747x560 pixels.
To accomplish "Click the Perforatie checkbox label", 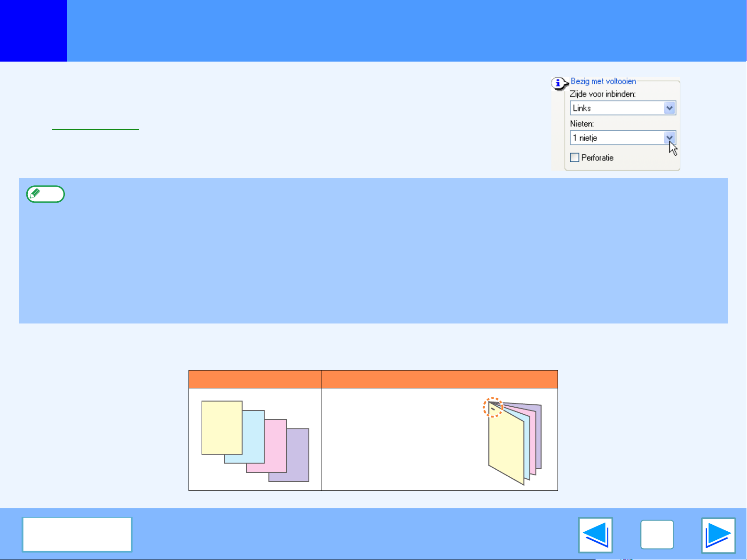I will (x=597, y=158).
